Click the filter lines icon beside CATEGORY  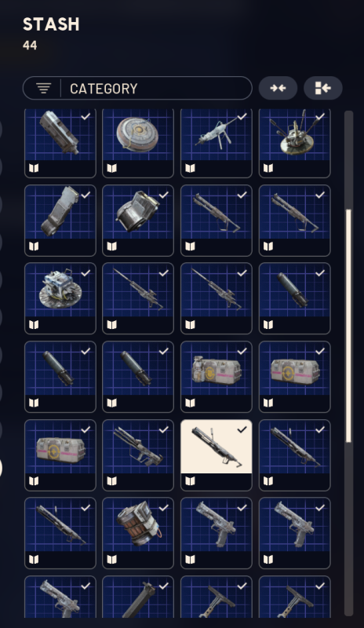(x=43, y=88)
